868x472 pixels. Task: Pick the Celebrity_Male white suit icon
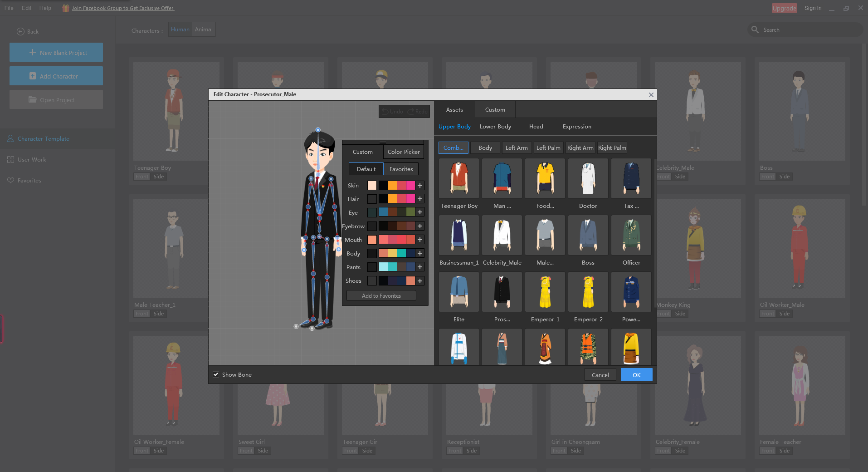[x=502, y=235]
